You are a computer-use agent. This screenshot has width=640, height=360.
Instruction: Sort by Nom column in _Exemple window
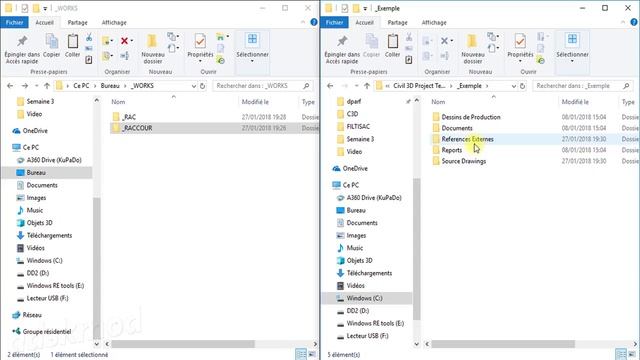pyautogui.click(x=438, y=102)
